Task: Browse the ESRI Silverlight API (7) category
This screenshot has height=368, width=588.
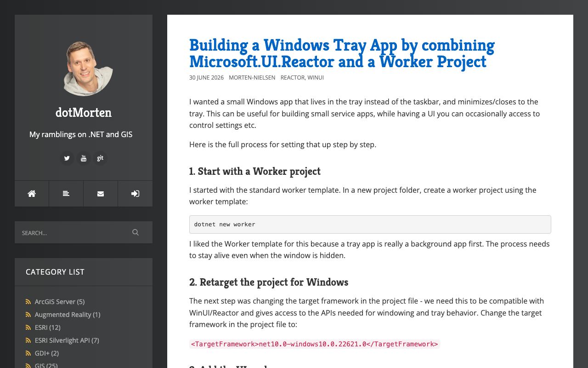Action: tap(67, 340)
